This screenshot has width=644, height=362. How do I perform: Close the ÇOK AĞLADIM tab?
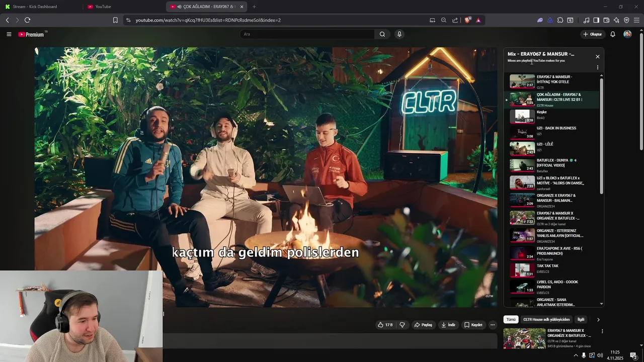242,7
